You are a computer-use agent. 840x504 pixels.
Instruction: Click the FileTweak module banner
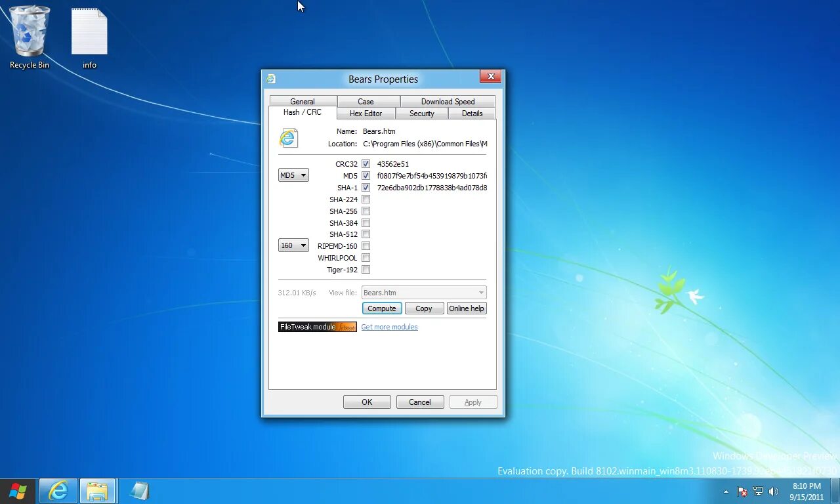click(318, 327)
